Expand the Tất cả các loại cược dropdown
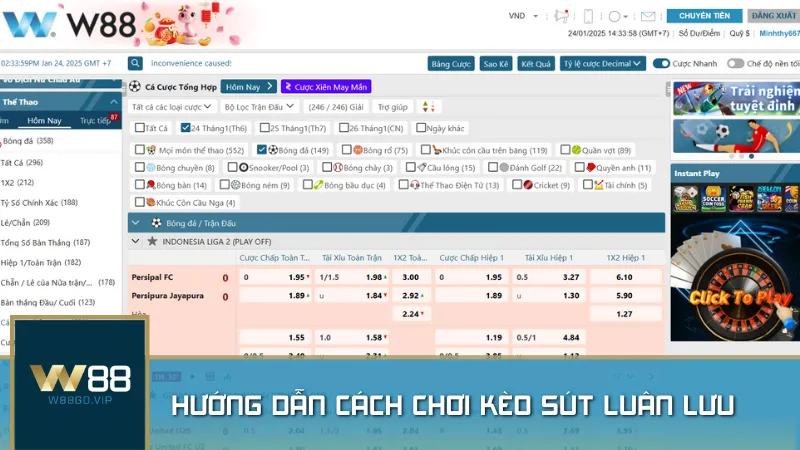Screen dimensions: 800x450 pos(173,106)
